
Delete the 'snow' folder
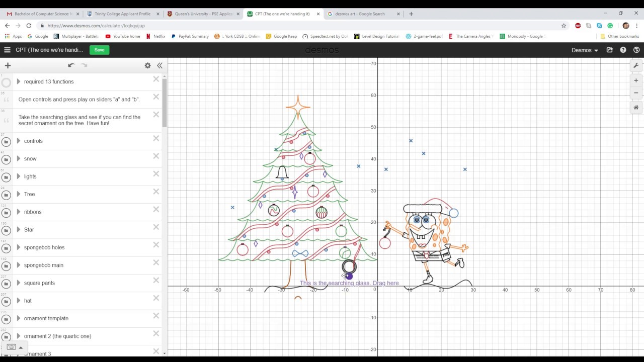click(x=156, y=156)
